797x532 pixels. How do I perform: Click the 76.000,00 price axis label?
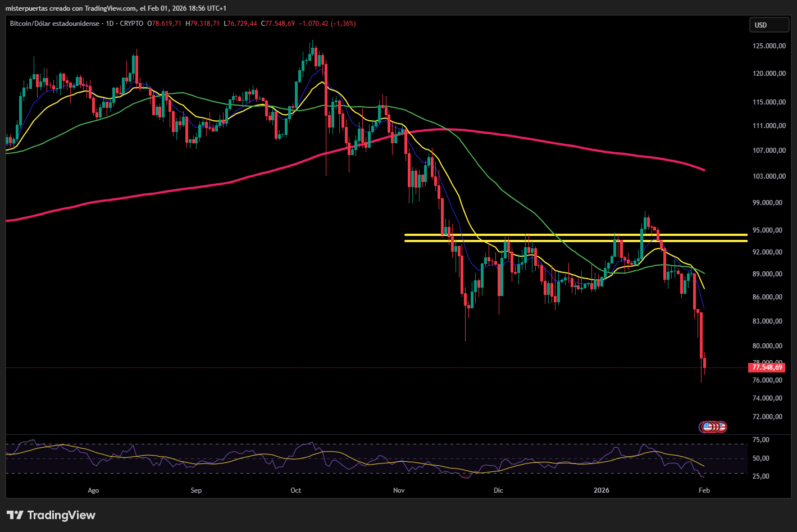[x=768, y=380]
